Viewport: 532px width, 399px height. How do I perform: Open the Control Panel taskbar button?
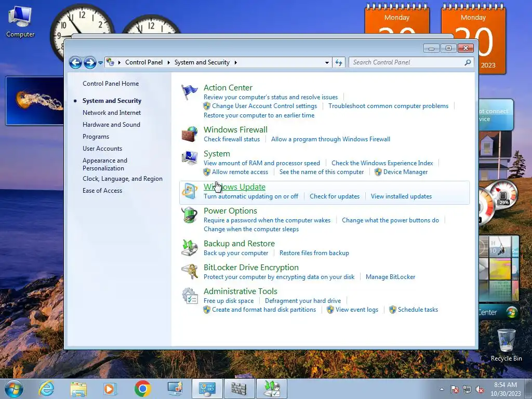(x=207, y=389)
